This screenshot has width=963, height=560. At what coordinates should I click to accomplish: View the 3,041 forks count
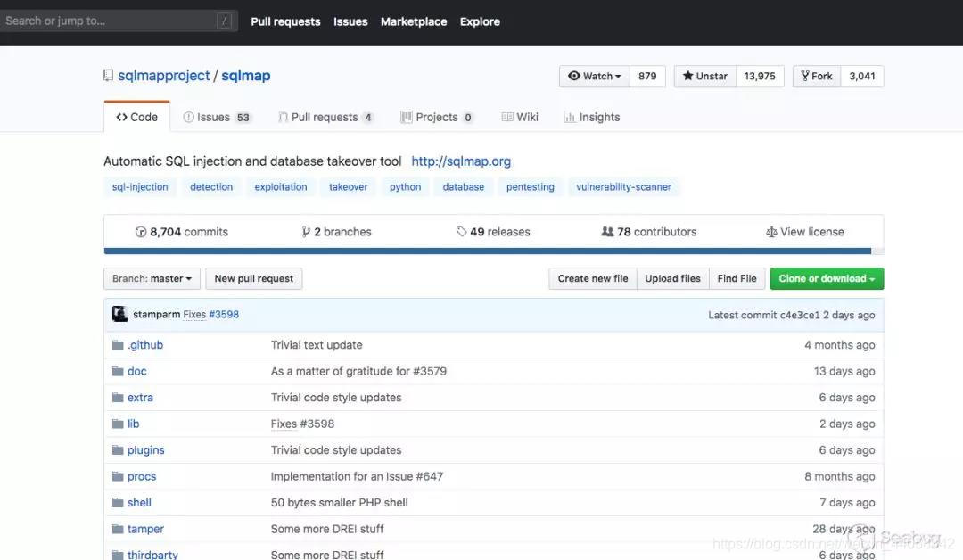click(862, 76)
